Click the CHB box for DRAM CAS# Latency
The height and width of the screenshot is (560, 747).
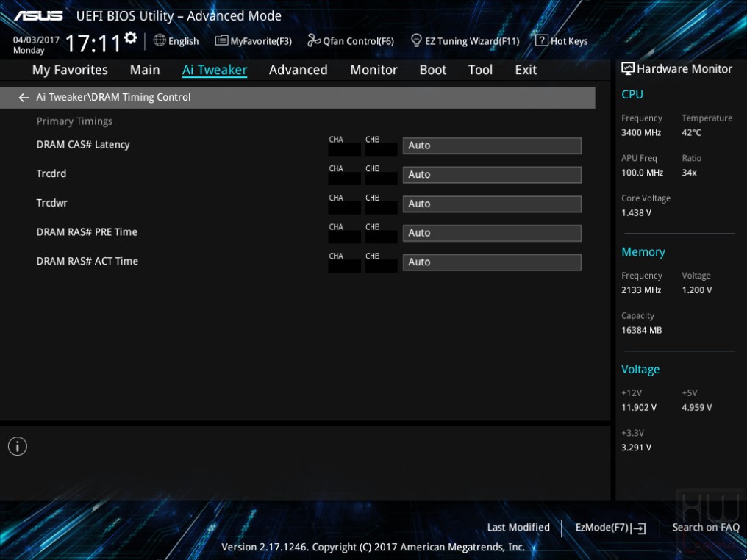pyautogui.click(x=381, y=149)
